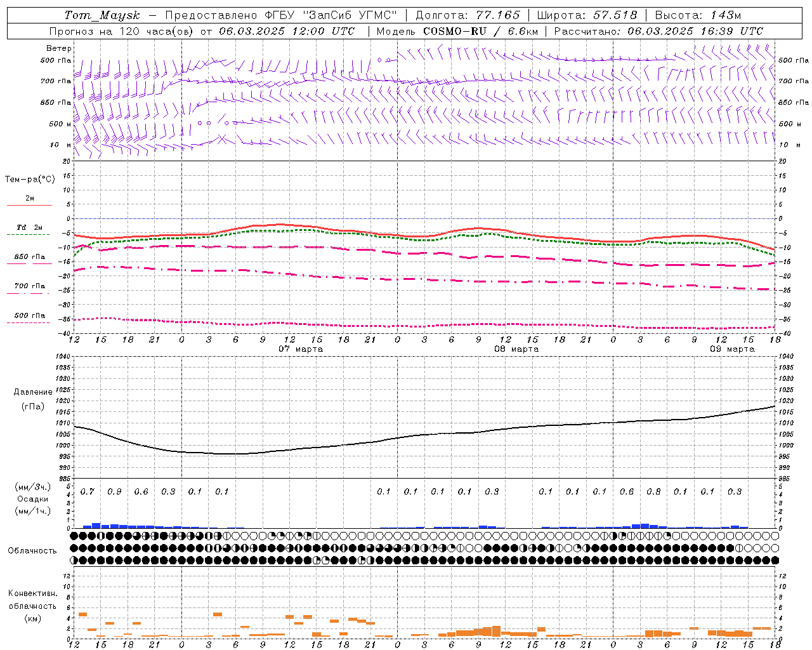This screenshot has height=650, width=812.
Task: Click the "Тем-ра(°C)" temperature label
Action: tap(30, 180)
